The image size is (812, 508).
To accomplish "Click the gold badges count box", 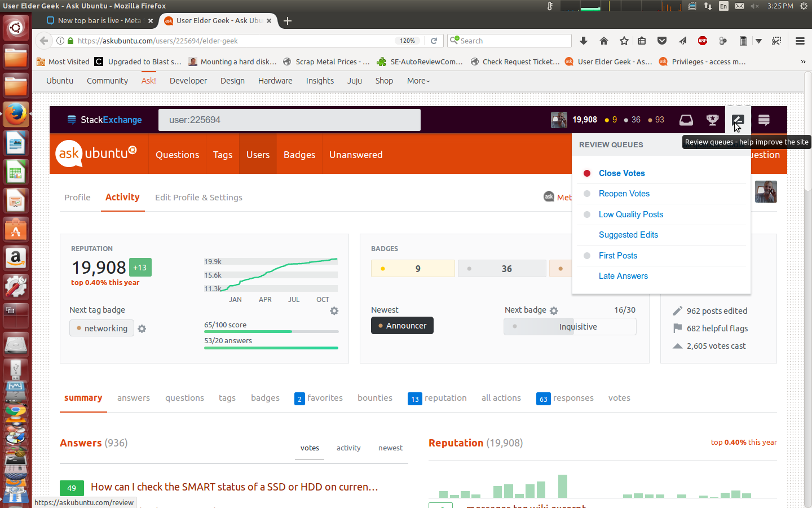I will click(413, 269).
